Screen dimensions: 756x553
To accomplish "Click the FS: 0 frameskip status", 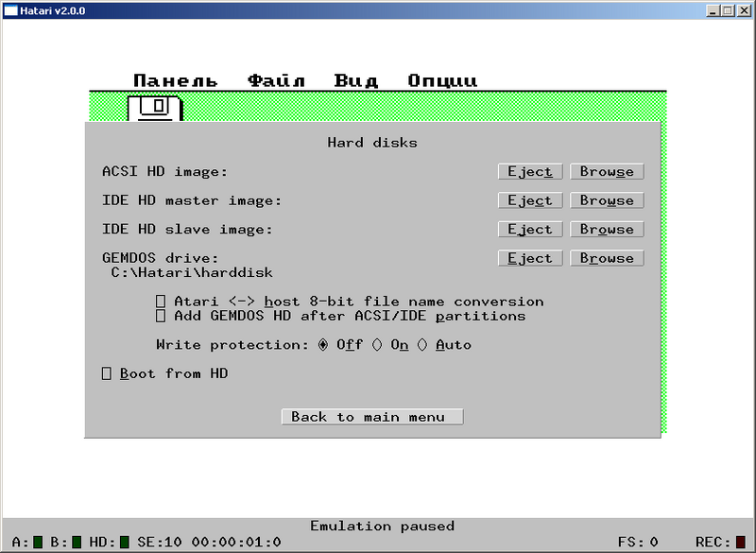I will (638, 542).
